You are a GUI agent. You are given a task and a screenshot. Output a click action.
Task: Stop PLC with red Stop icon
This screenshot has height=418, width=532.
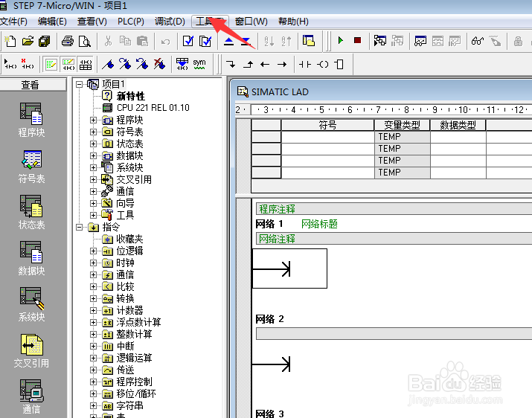[357, 41]
